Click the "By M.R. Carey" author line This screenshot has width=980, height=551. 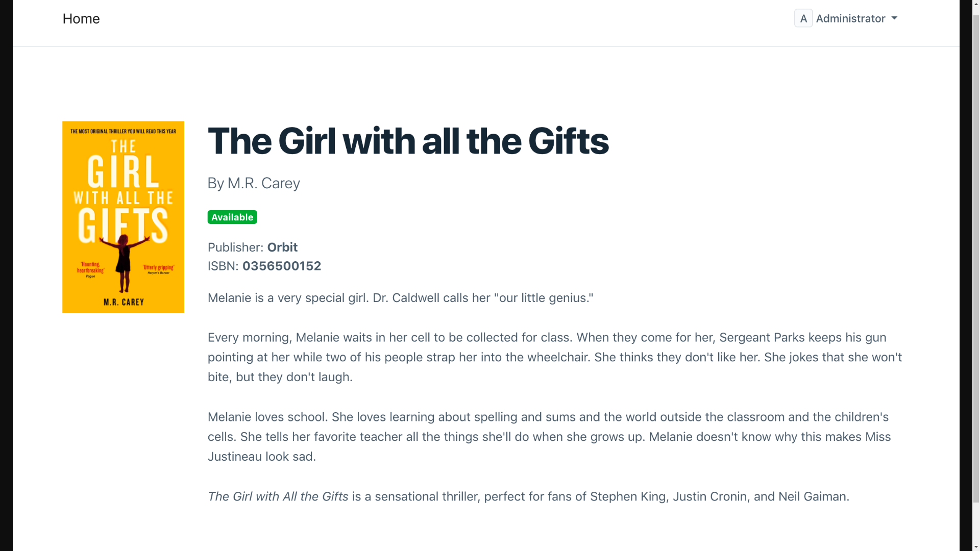[x=253, y=183]
